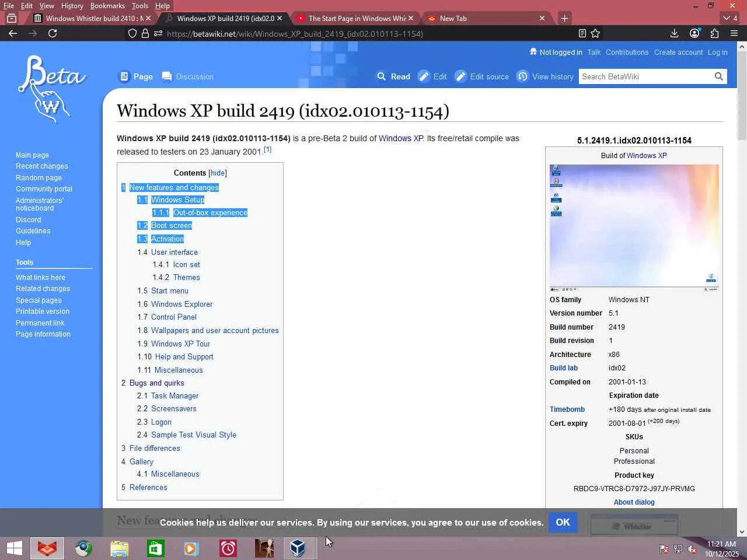747x560 pixels.
Task: Open the Discord sidebar link
Action: [x=29, y=220]
